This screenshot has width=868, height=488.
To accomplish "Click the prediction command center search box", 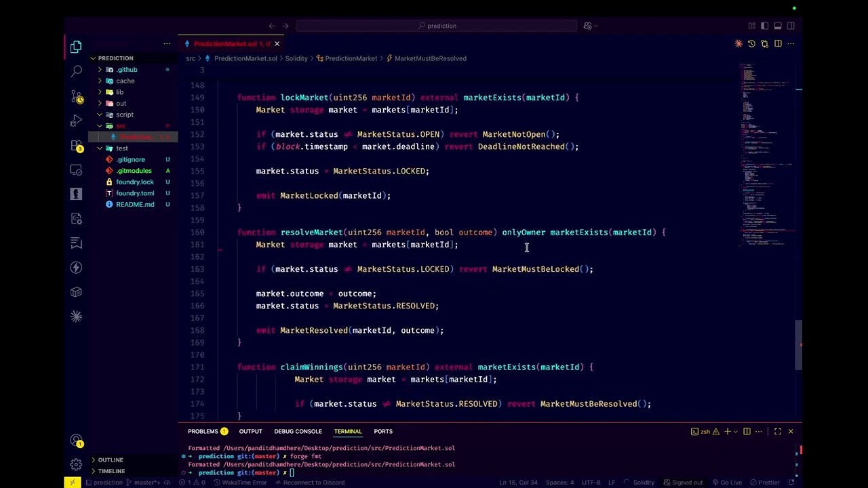I will (436, 26).
